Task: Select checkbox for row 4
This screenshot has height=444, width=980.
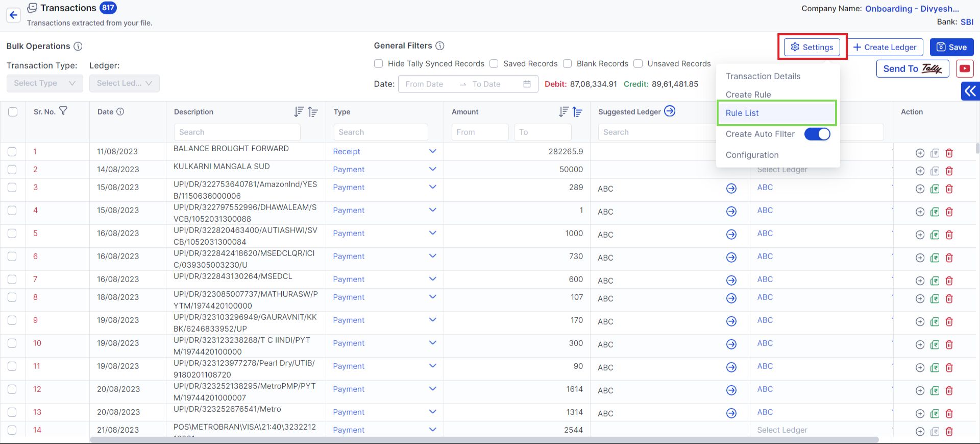Action: (x=12, y=211)
